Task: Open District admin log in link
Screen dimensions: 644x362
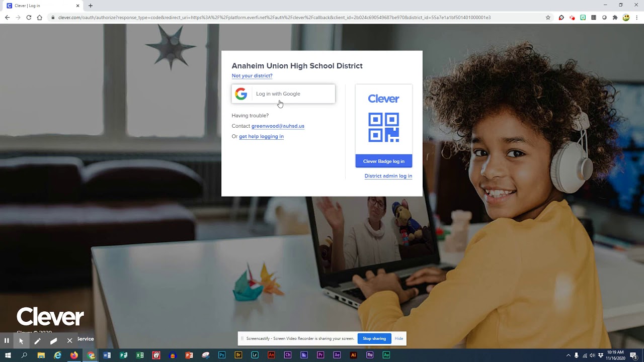Action: coord(388,176)
